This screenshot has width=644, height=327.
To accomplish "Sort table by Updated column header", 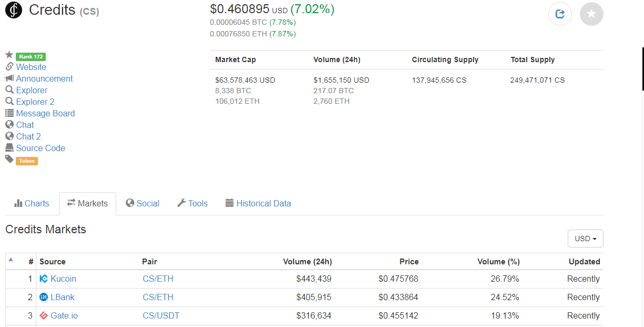I will click(584, 261).
